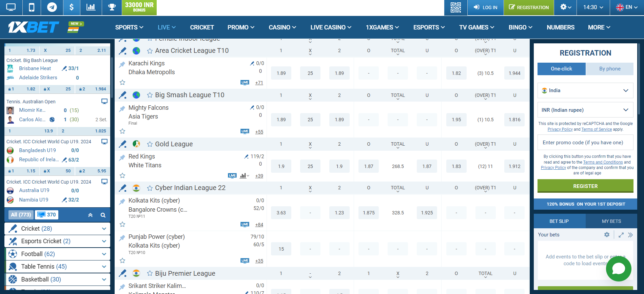Filter by All (773) events

21,215
